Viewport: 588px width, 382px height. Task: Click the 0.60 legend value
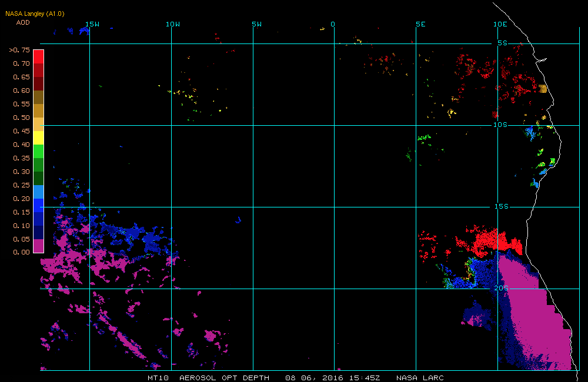click(21, 91)
